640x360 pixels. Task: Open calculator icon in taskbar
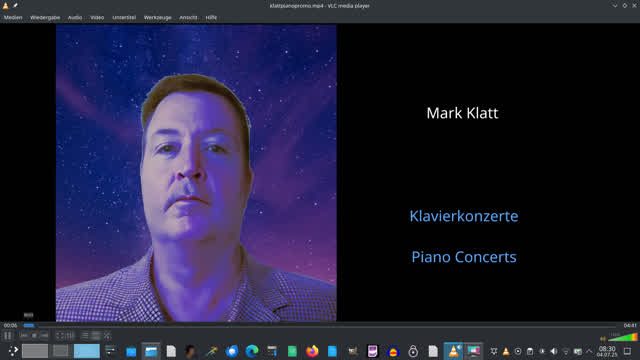coord(272,351)
